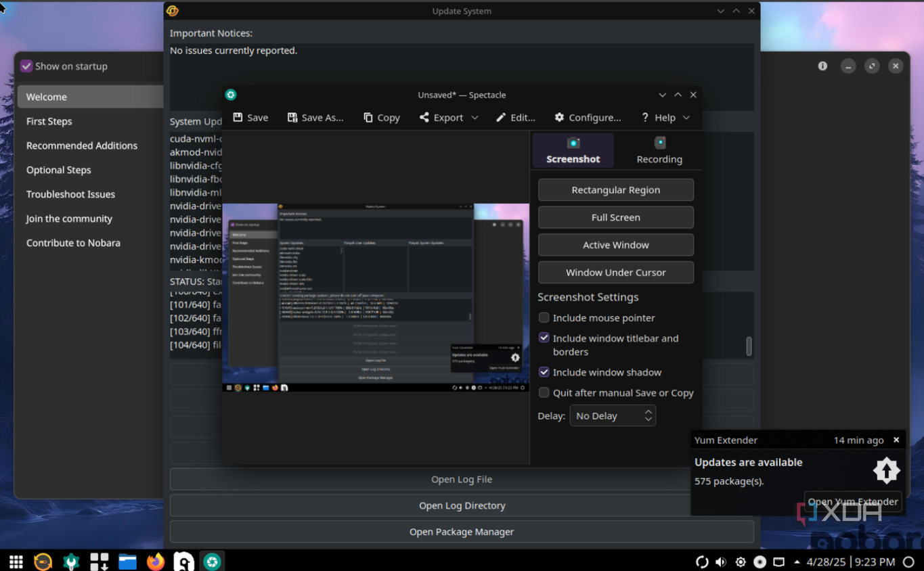Click Open Package Manager button

click(462, 532)
